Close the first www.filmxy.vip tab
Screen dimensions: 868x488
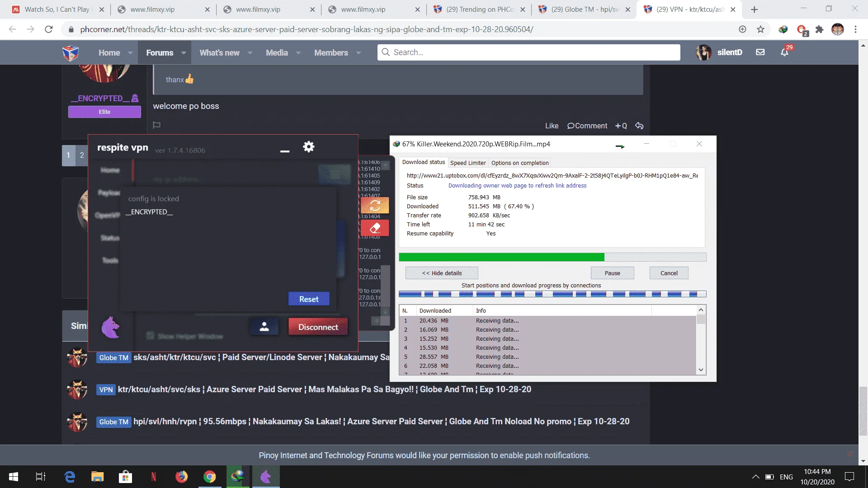(207, 9)
